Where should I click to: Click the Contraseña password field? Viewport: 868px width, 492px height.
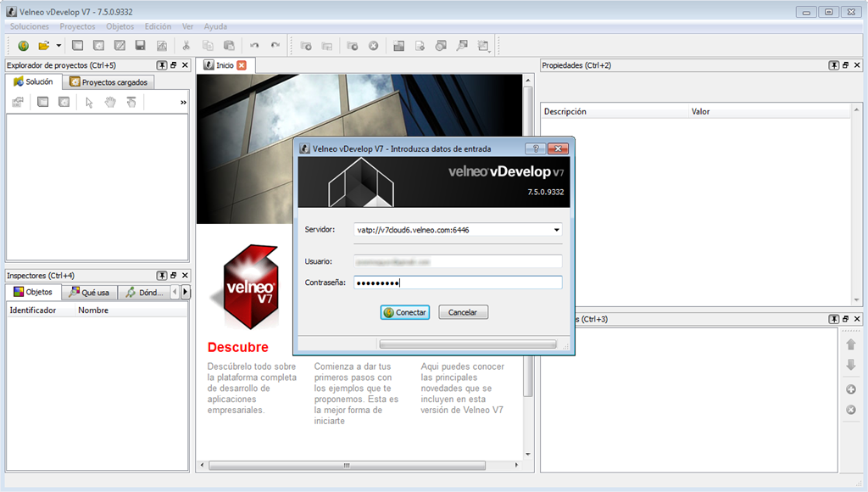[458, 282]
